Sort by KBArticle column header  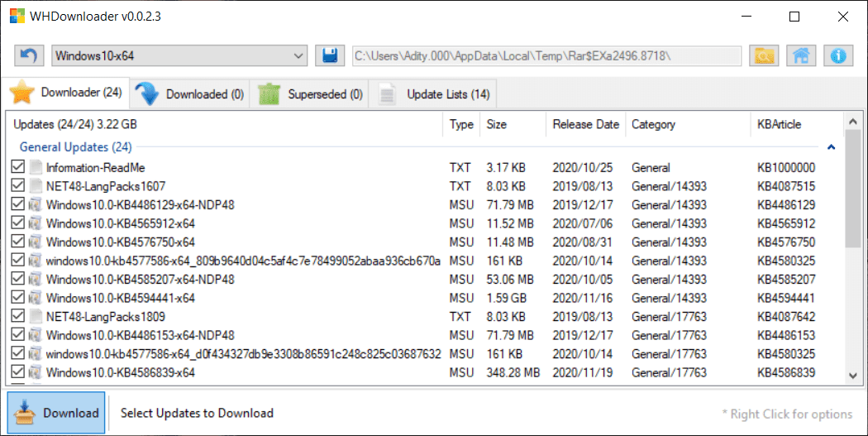pyautogui.click(x=797, y=125)
